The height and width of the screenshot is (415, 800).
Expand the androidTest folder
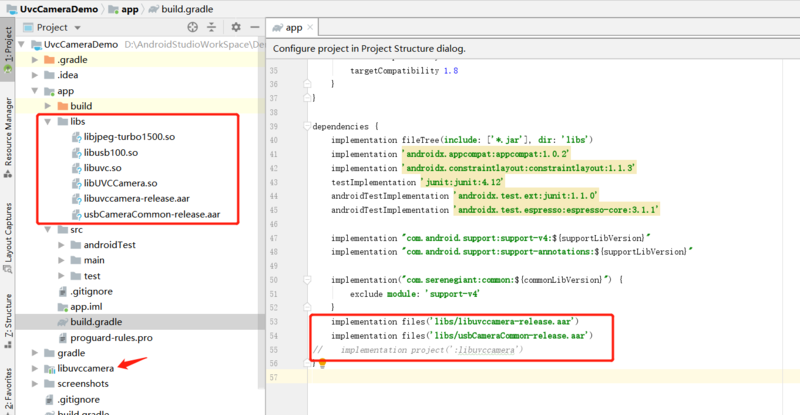coord(62,245)
